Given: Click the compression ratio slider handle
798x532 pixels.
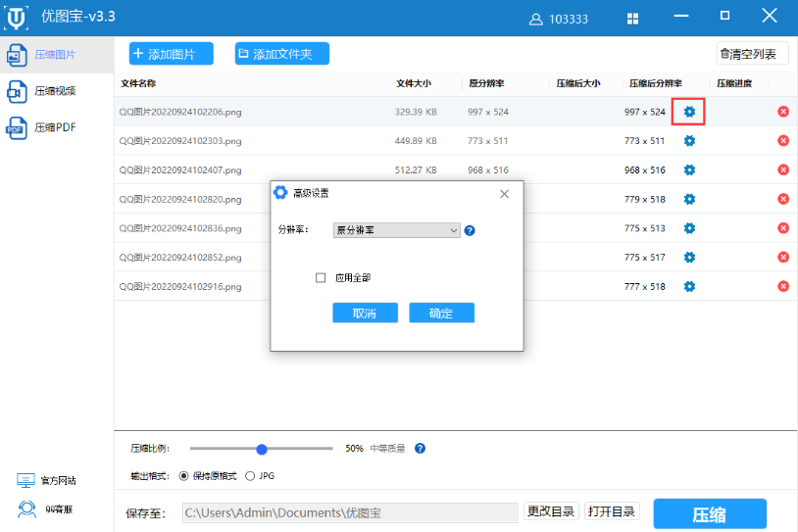Looking at the screenshot, I should click(262, 449).
